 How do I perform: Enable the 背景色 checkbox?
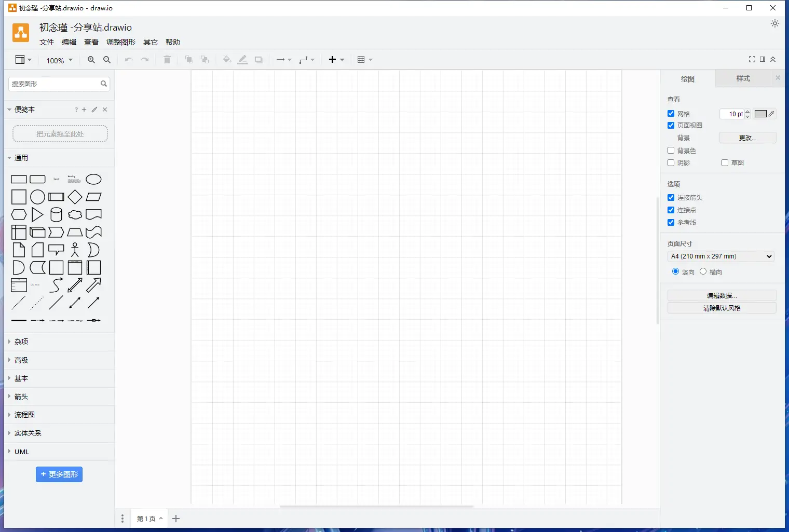(671, 151)
